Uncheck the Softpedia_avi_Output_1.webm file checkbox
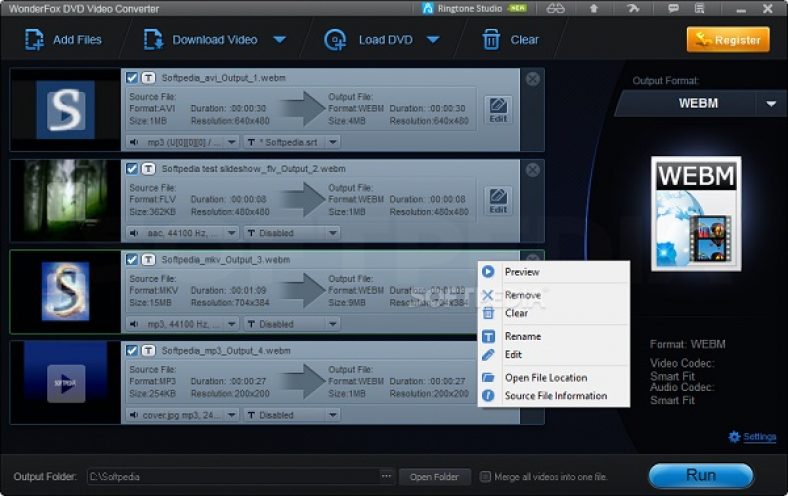The image size is (788, 496). coord(132,77)
